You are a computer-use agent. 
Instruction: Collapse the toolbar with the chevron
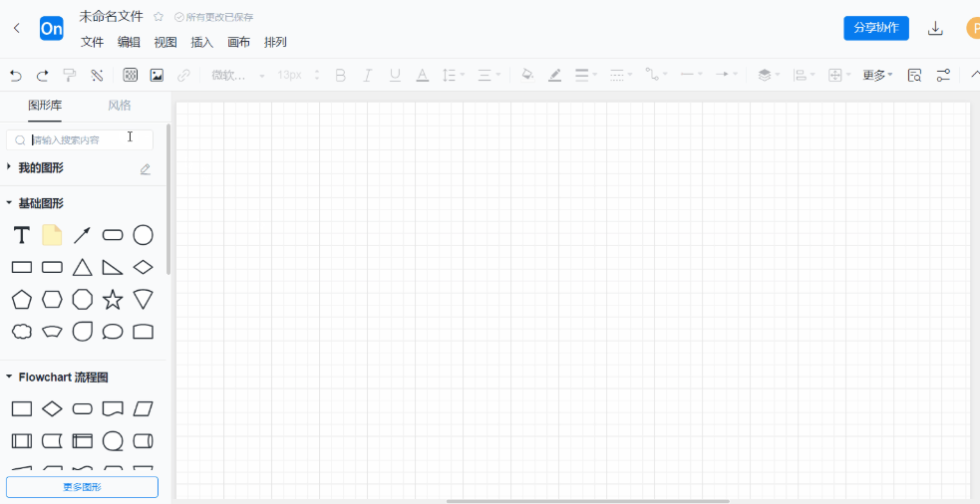(x=975, y=75)
